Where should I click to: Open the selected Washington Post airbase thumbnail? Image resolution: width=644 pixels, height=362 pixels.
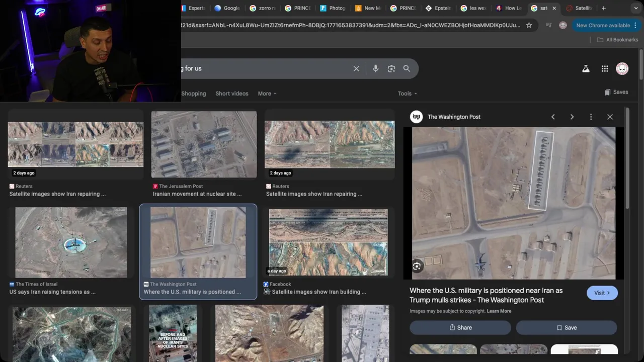198,242
